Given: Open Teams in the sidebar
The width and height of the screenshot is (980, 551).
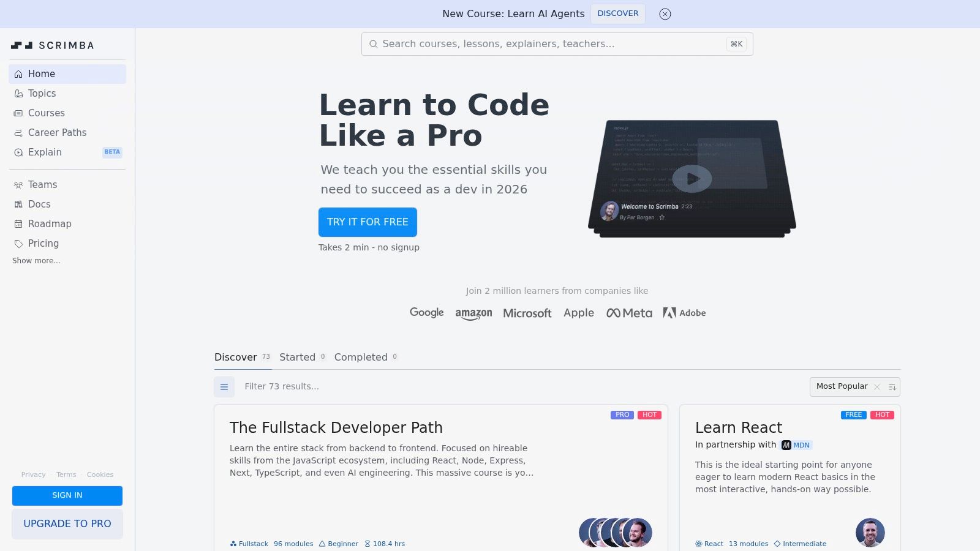Looking at the screenshot, I should click(x=67, y=185).
